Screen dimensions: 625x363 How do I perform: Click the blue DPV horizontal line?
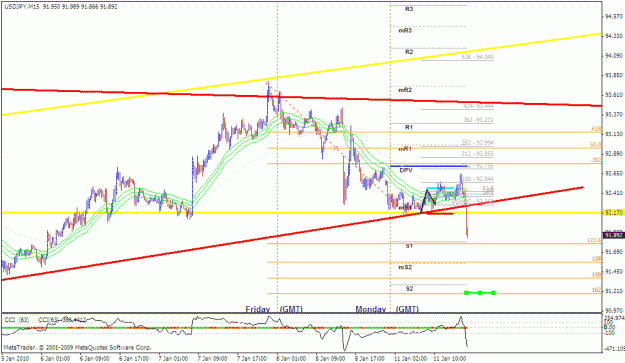[x=428, y=166]
